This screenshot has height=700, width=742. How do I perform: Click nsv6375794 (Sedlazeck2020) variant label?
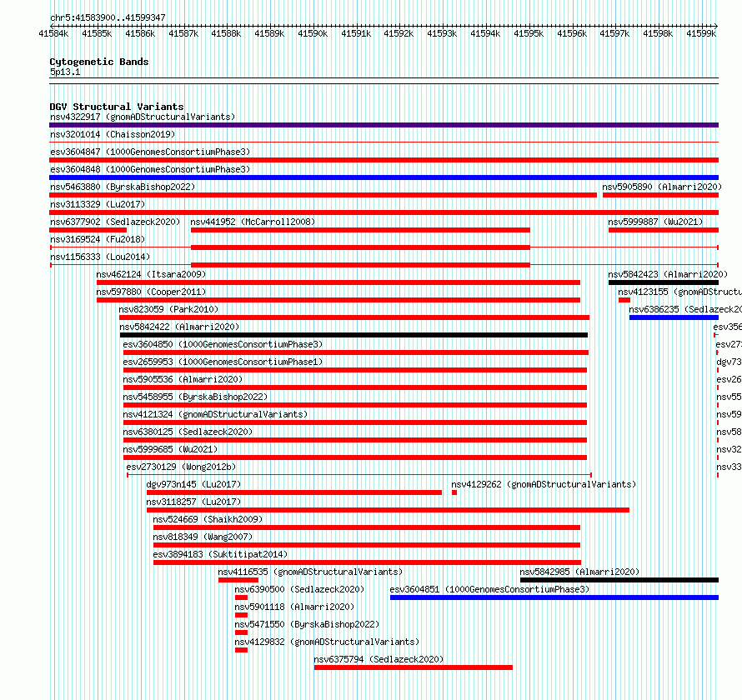pyautogui.click(x=379, y=659)
